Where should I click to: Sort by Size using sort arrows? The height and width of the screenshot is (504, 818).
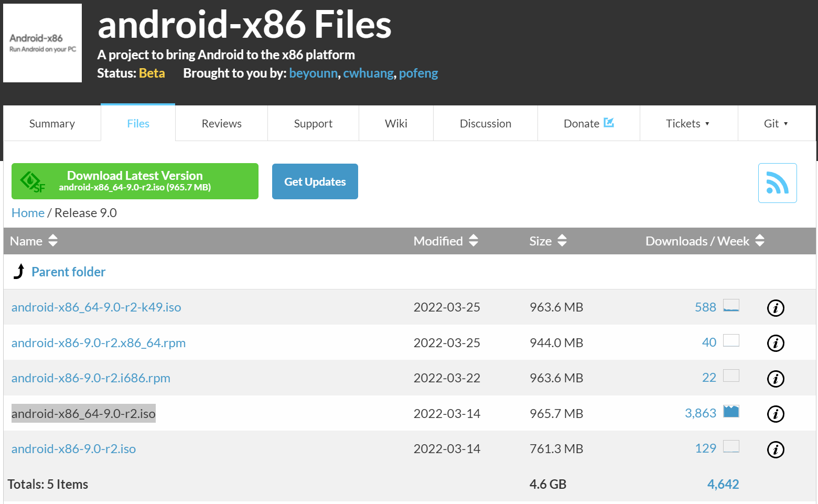[x=562, y=241]
